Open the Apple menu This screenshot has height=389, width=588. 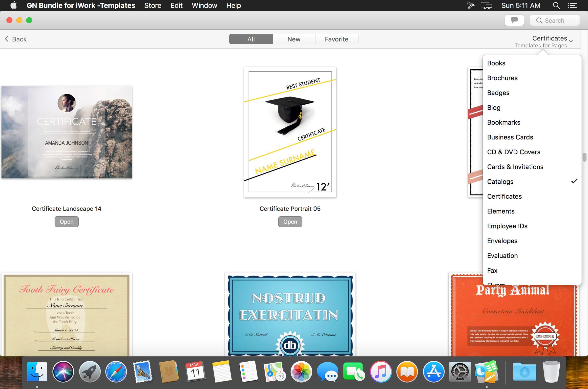pos(13,5)
